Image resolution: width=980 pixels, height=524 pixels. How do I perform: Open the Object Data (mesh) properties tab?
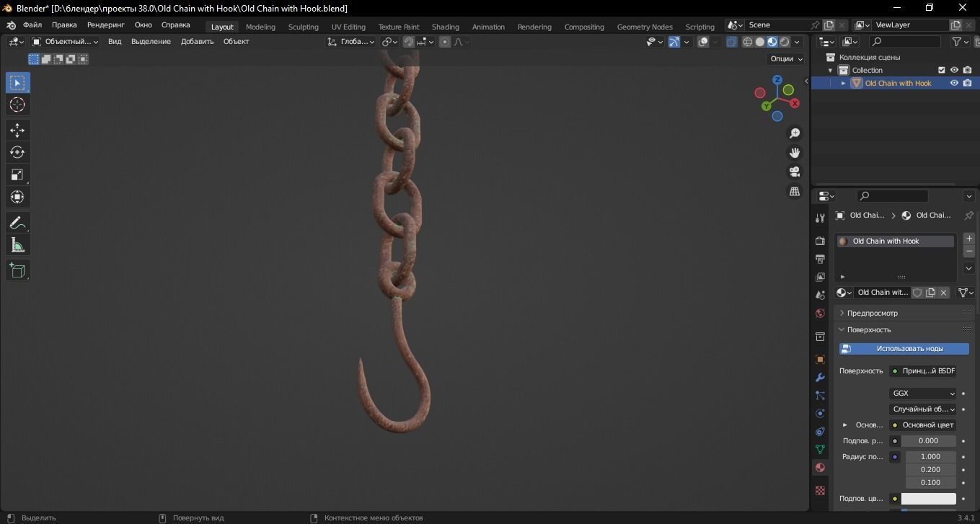click(820, 449)
